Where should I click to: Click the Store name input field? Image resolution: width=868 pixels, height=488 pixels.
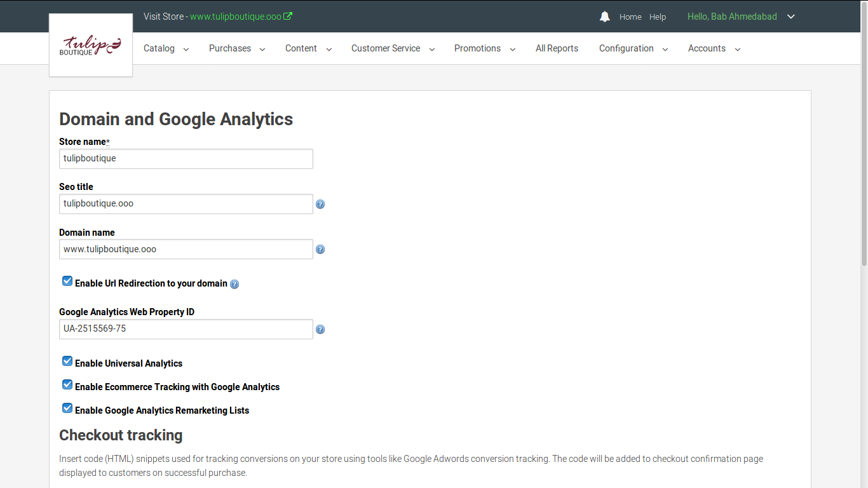[x=186, y=159]
